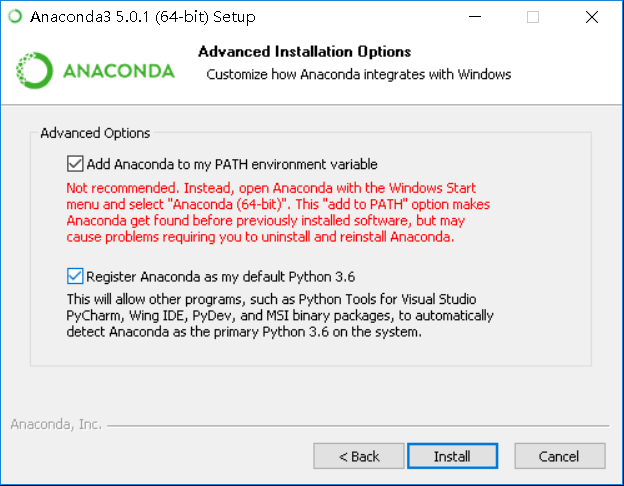The height and width of the screenshot is (486, 624).
Task: Uncheck the Add Anaconda to PATH checkbox
Action: pos(75,164)
